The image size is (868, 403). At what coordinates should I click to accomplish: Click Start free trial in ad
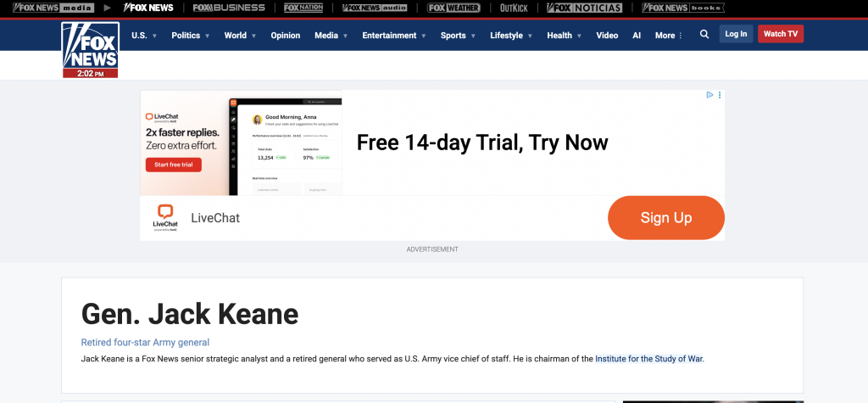pos(173,165)
